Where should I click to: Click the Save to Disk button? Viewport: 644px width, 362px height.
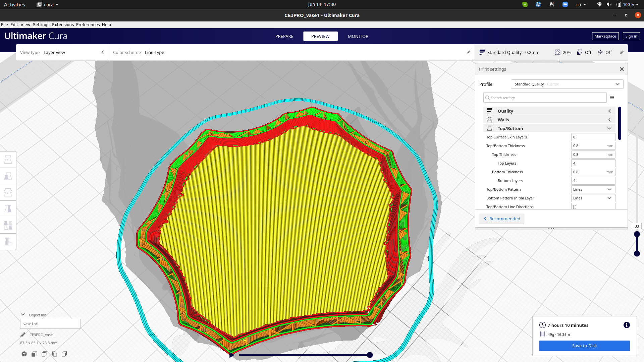click(x=584, y=346)
